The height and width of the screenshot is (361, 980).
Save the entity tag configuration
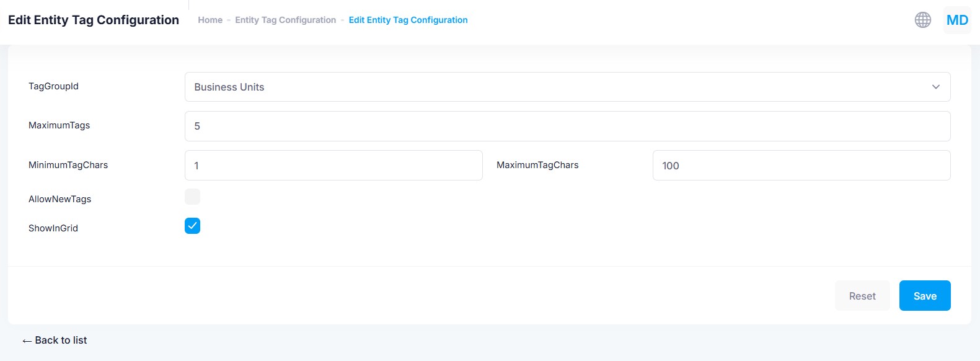pos(925,296)
